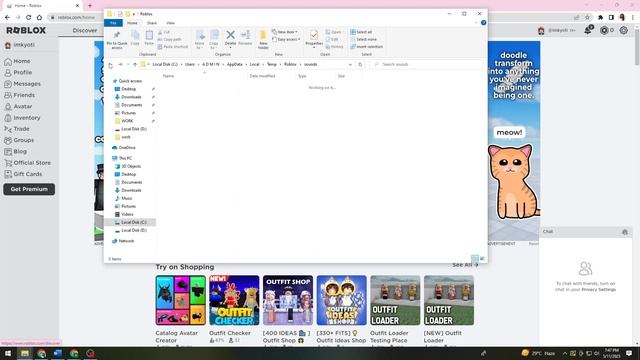Go up one folder level in Explorer
The image size is (640, 360).
coord(135,64)
